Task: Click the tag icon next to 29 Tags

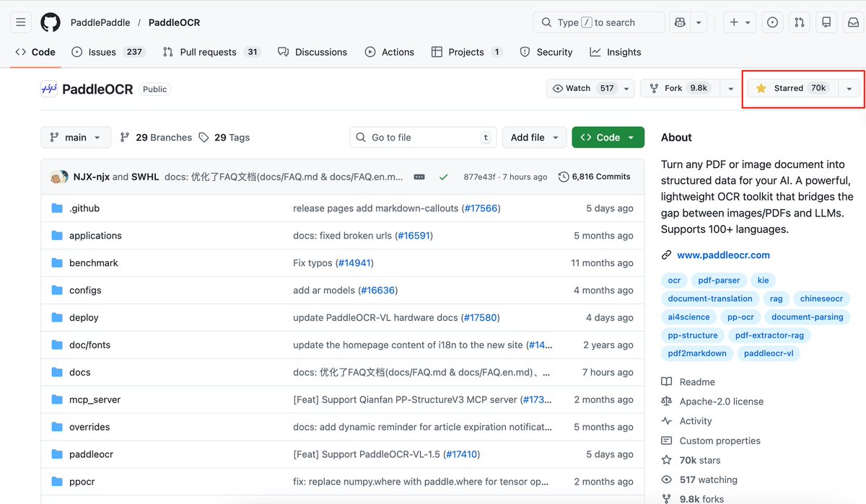Action: click(x=204, y=138)
